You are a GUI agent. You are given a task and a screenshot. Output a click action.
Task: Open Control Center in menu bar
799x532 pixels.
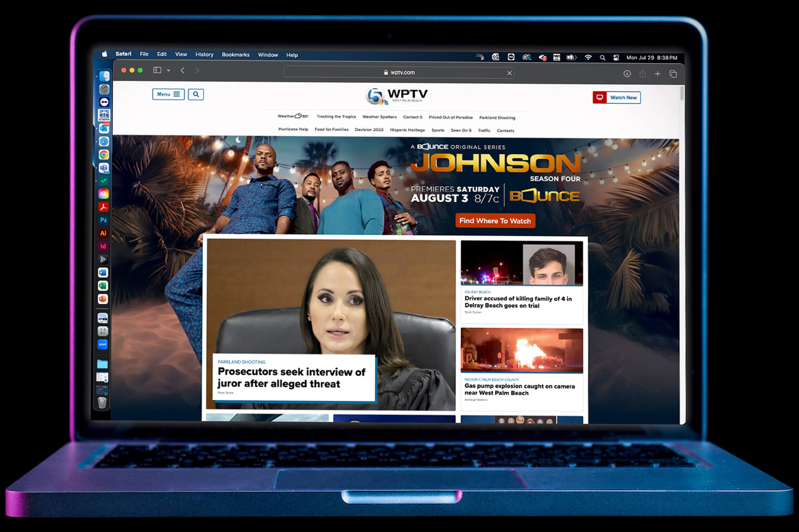point(616,58)
